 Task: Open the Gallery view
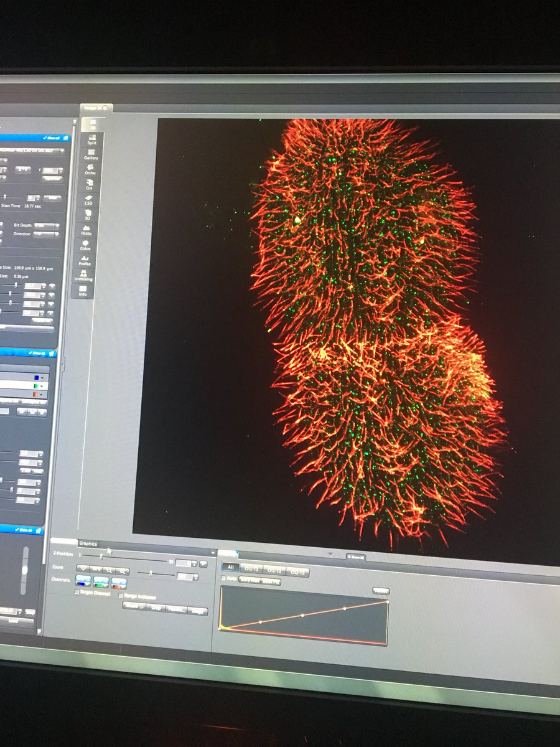91,155
